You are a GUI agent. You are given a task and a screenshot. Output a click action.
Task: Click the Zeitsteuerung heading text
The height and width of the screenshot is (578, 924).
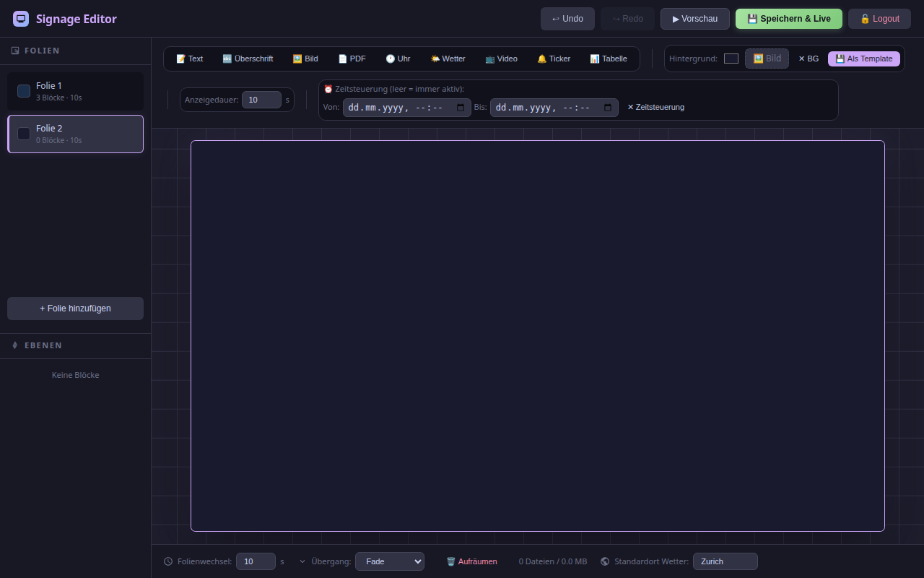click(393, 89)
